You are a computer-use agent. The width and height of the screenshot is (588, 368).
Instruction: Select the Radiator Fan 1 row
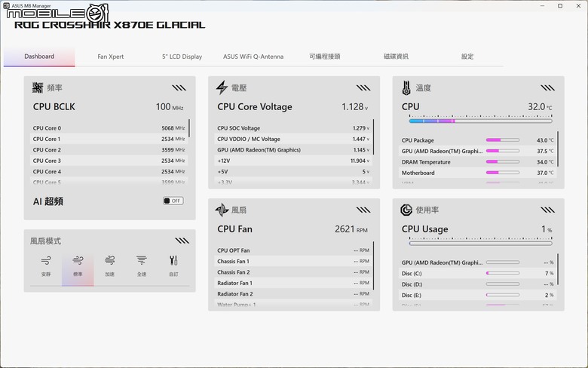[x=293, y=283]
